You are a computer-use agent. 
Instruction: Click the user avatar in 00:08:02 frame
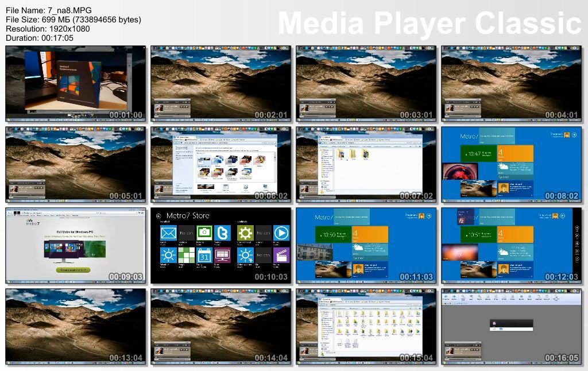click(567, 134)
